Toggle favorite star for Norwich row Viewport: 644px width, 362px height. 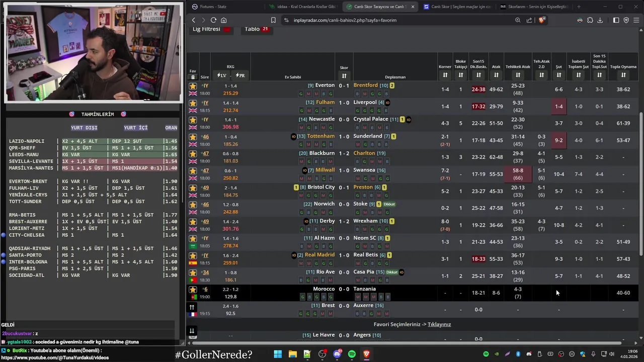point(193,205)
